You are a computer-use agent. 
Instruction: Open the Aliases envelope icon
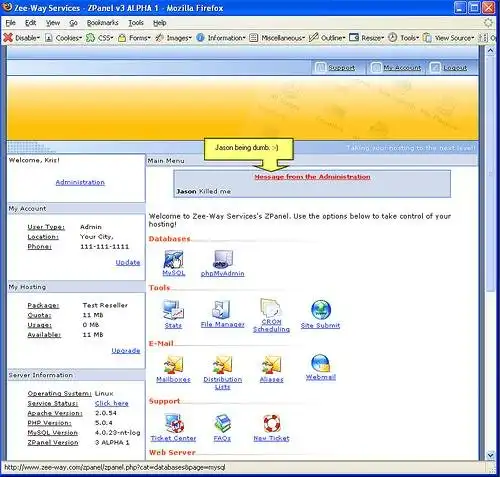pos(271,364)
